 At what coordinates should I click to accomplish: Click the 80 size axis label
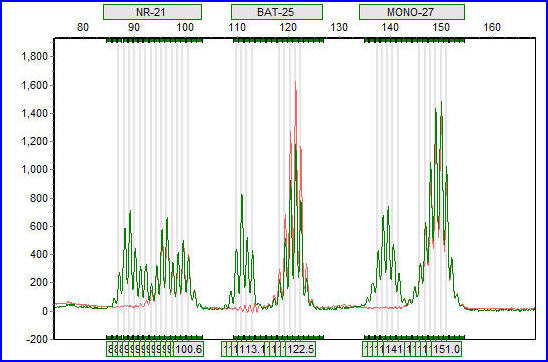82,27
